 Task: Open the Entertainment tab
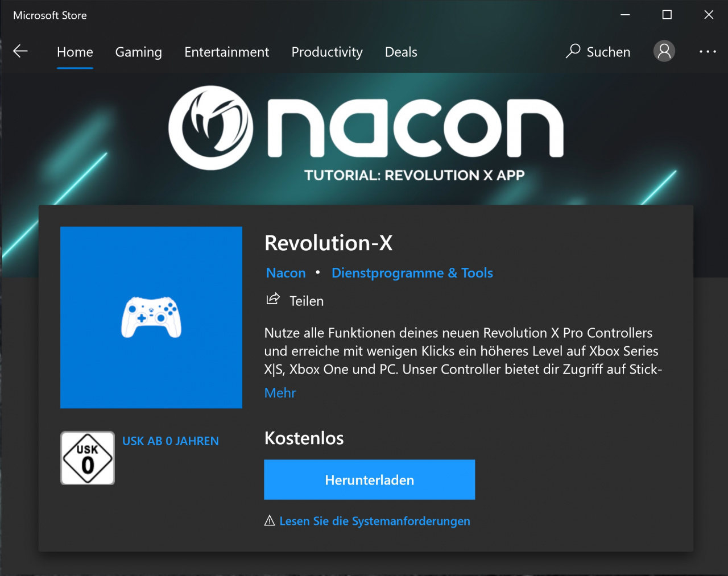(226, 52)
